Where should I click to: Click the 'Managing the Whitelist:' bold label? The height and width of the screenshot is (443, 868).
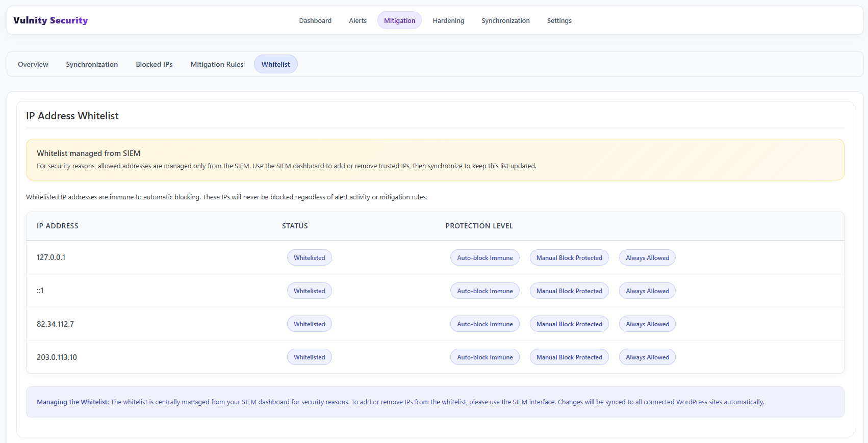(73, 402)
